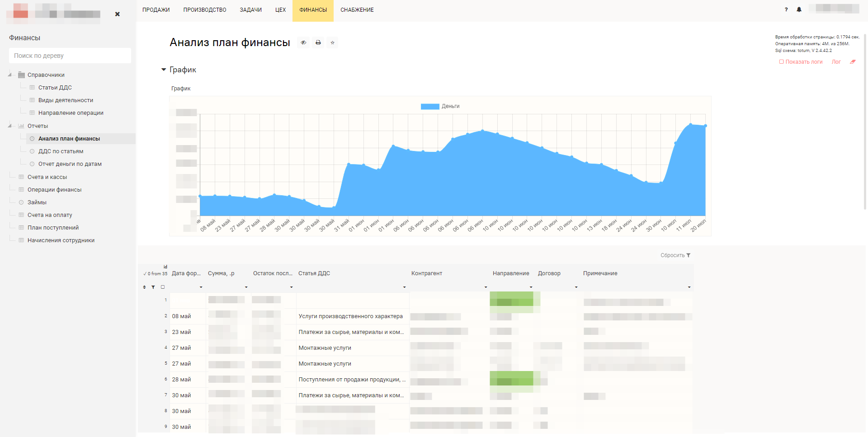The width and height of the screenshot is (868, 437).
Task: Click the table icon next to Виды деятельности
Action: pos(32,100)
